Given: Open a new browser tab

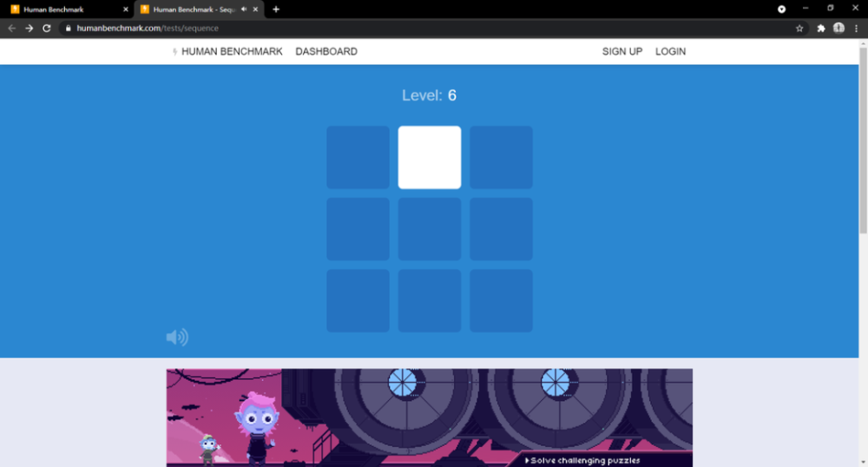Looking at the screenshot, I should tap(276, 10).
